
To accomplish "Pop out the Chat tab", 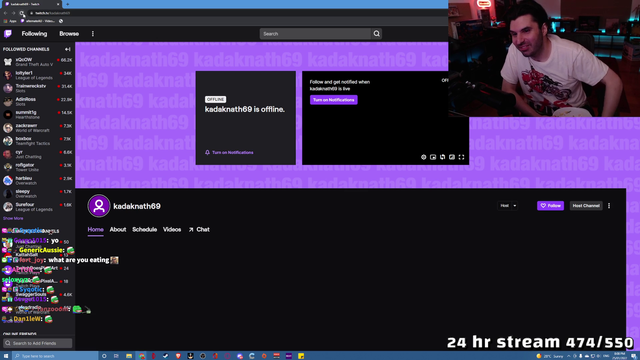I will click(x=199, y=230).
